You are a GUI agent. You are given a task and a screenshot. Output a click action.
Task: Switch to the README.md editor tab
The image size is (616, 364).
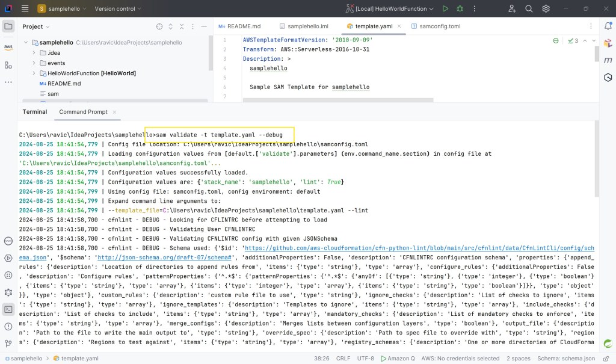click(x=239, y=26)
